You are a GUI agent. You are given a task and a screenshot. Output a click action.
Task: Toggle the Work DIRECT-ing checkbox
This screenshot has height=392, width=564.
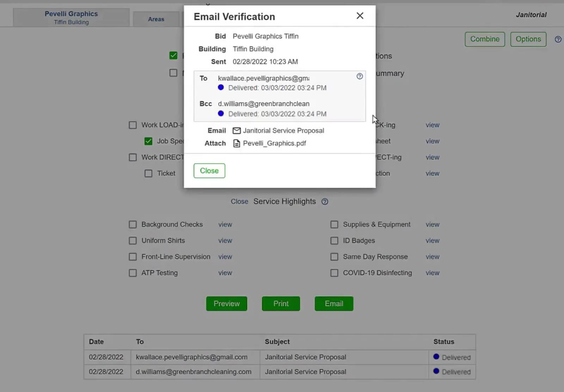tap(133, 157)
